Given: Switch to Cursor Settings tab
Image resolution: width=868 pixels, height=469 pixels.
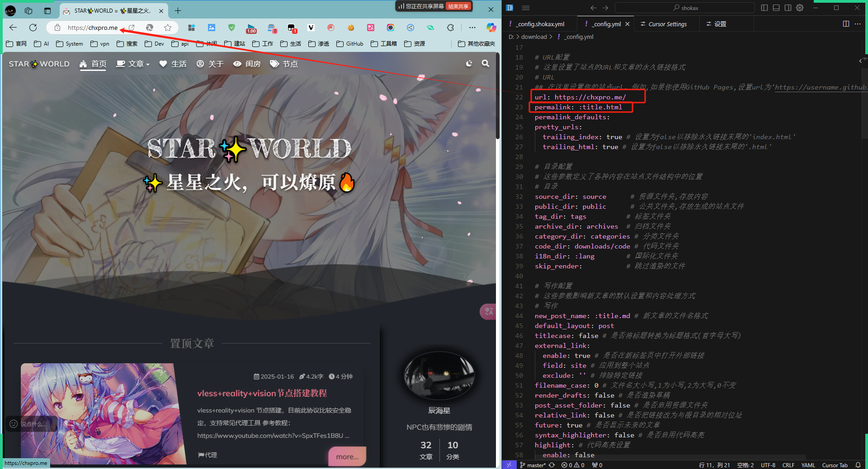Looking at the screenshot, I should pyautogui.click(x=666, y=24).
